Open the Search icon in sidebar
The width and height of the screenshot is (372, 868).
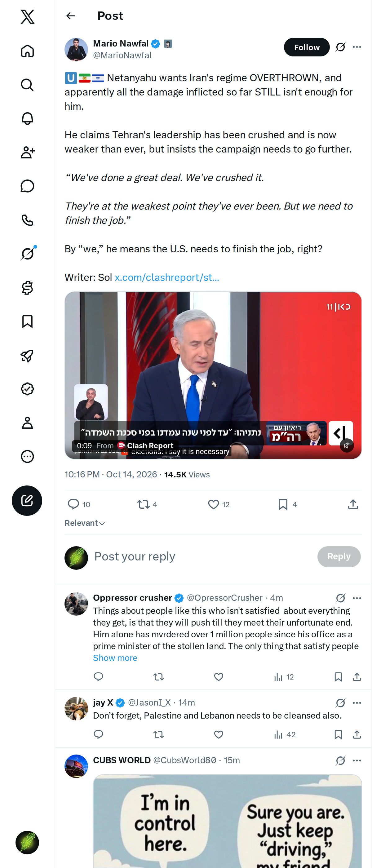(x=27, y=85)
